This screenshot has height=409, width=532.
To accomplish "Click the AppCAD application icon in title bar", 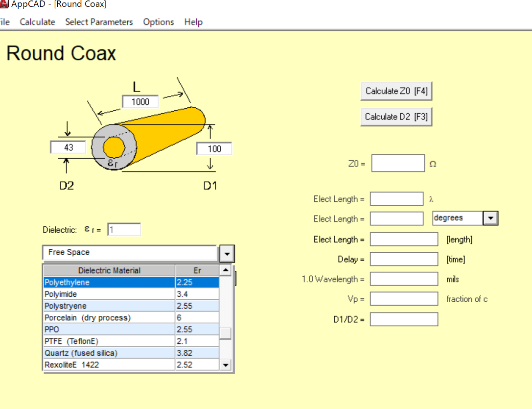I will point(4,4).
